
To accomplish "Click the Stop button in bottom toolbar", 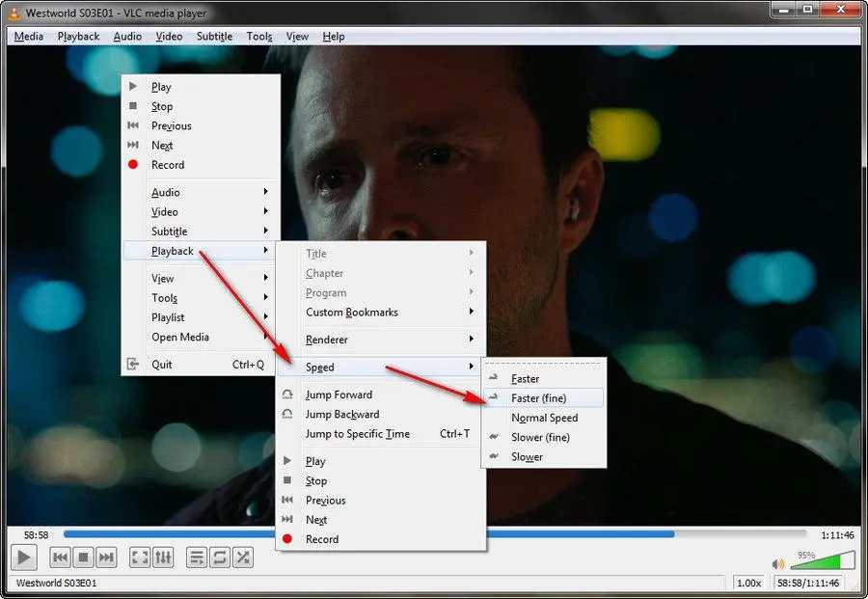I will 84,558.
